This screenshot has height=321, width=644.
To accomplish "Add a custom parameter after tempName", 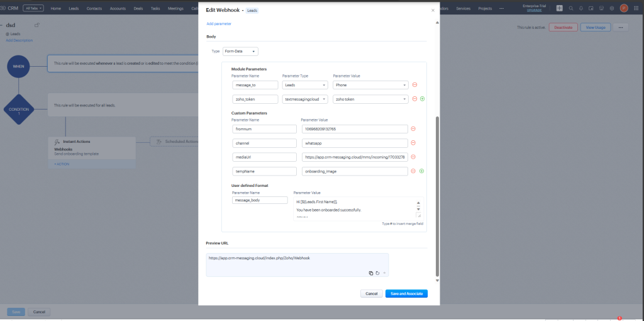I will point(421,171).
